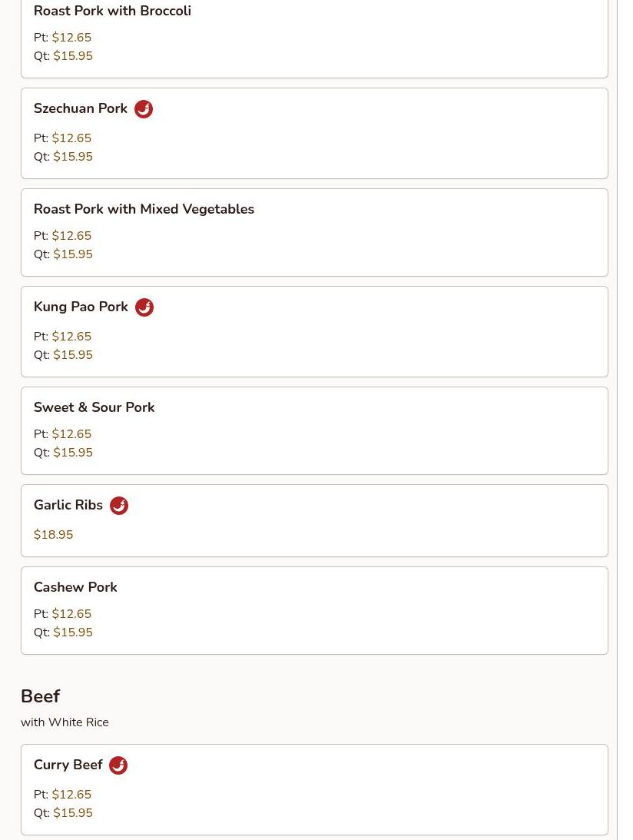This screenshot has height=840, width=633.
Task: Click Szechuan Pork quart price $15.95
Action: (x=73, y=157)
